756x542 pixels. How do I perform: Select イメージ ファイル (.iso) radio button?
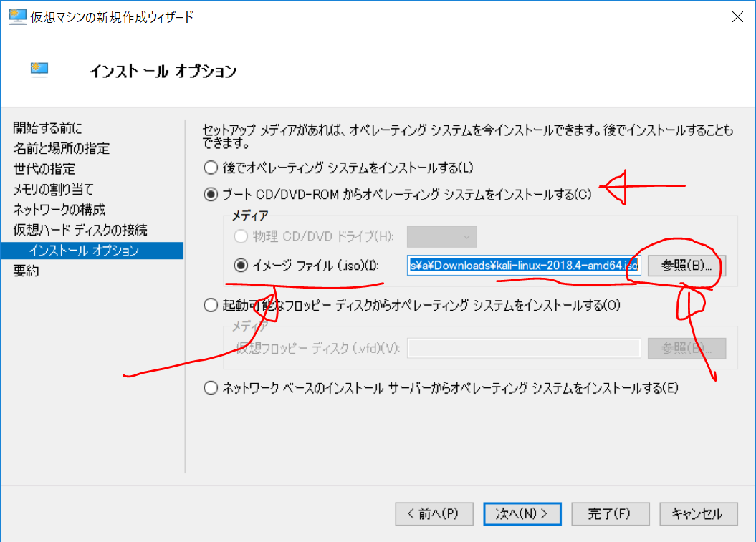point(241,266)
